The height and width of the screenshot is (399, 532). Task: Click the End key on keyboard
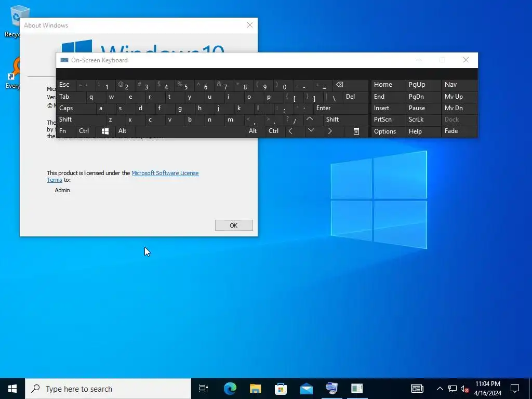[x=389, y=97]
